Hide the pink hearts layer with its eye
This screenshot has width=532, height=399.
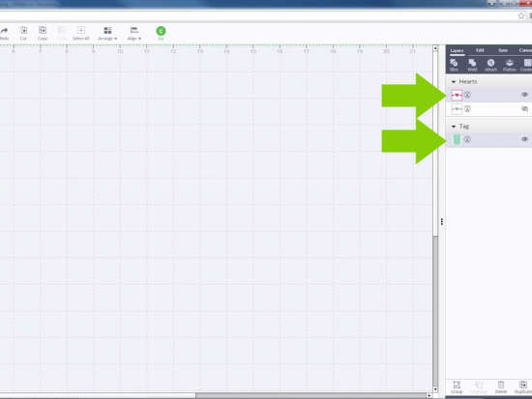524,95
